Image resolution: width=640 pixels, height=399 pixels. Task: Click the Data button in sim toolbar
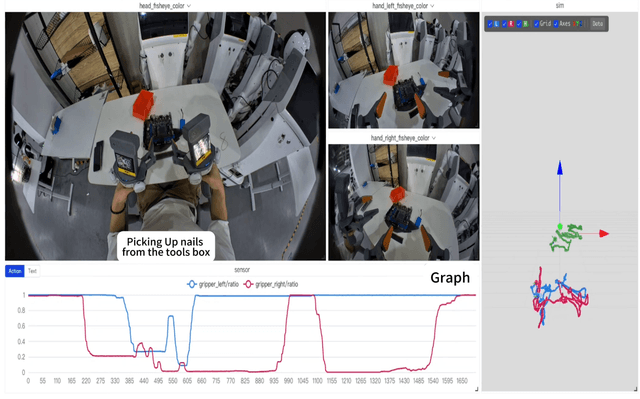point(598,24)
